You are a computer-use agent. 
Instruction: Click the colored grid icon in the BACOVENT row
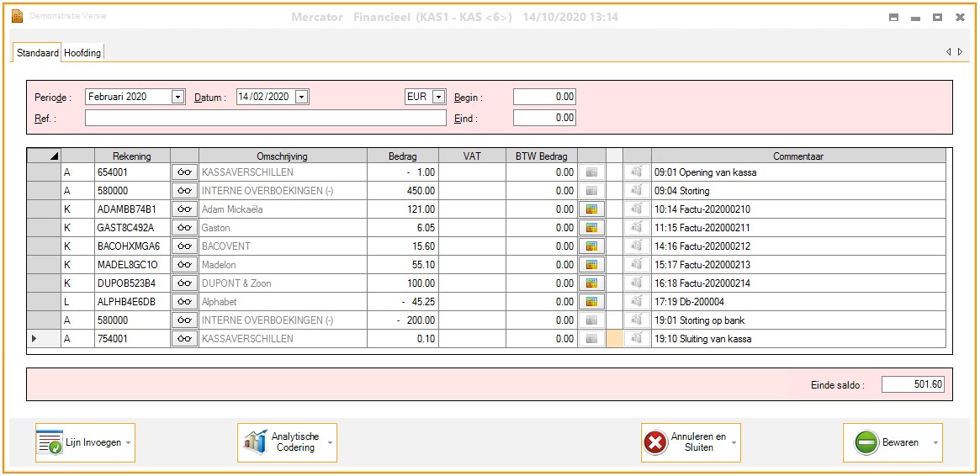pos(591,246)
